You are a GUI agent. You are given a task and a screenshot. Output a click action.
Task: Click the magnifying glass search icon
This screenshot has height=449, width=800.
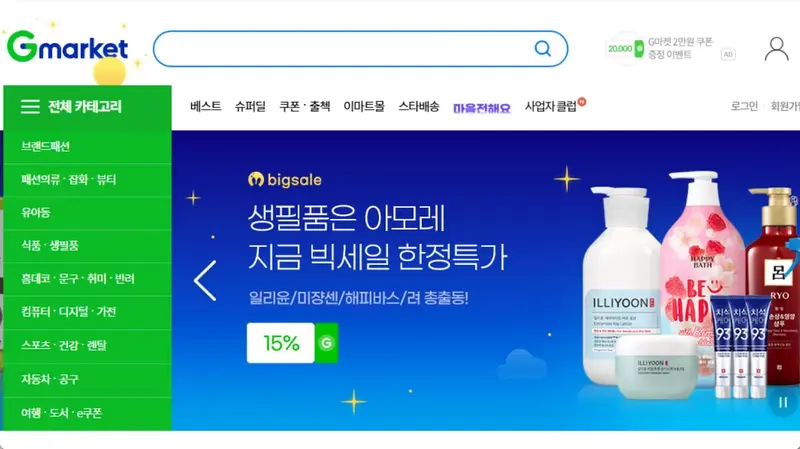point(542,48)
